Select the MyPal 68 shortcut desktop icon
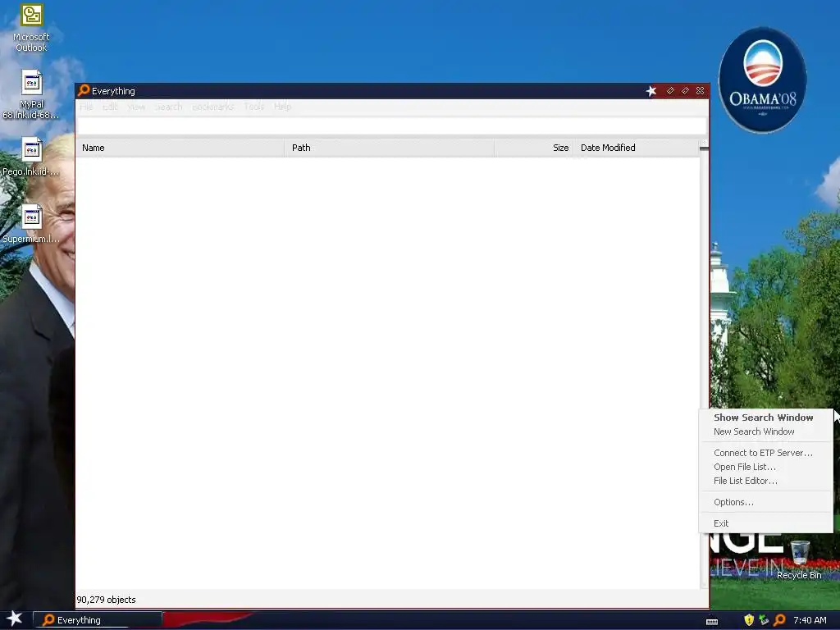This screenshot has height=630, width=840. 31,95
